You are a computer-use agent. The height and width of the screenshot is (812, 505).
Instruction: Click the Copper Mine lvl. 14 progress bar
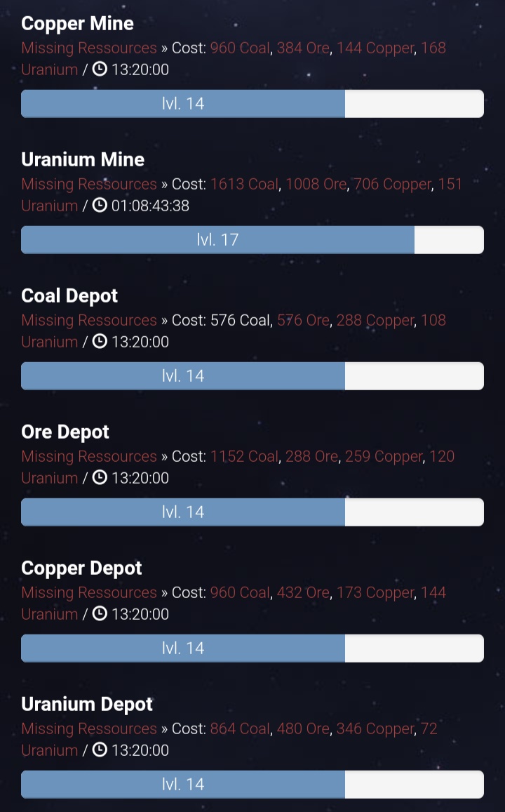[252, 104]
